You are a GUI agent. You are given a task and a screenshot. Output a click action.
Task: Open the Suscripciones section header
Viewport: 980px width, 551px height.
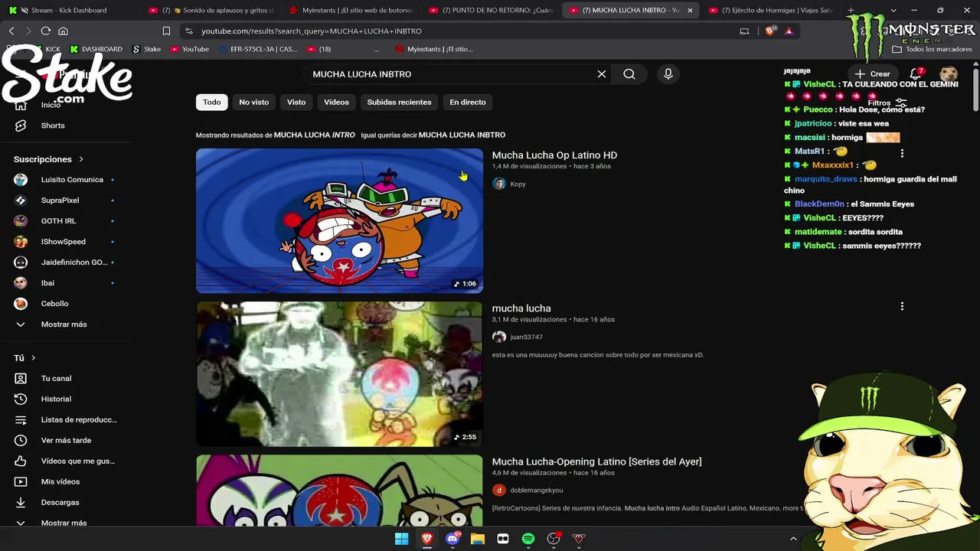point(48,159)
